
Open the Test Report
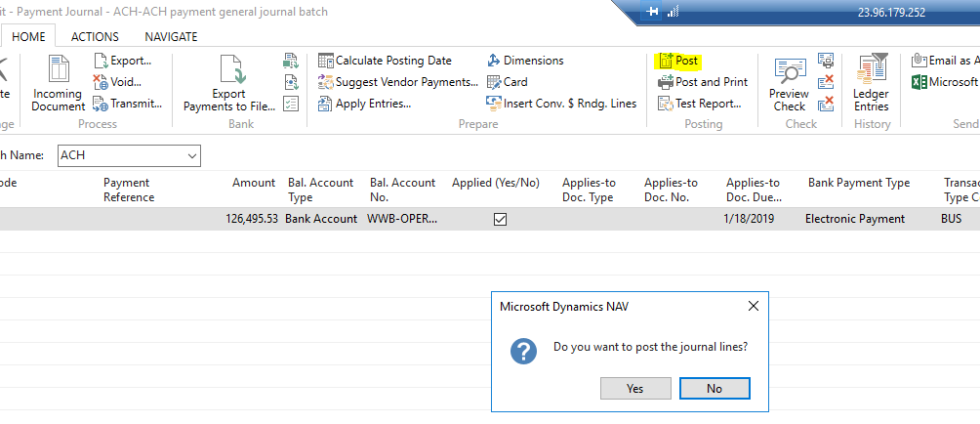700,104
